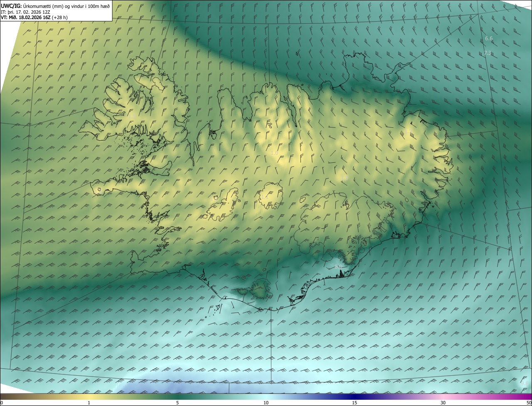Image resolution: width=532 pixels, height=406 pixels.
Task: Click the '15' tick label on the colour scale
Action: [x=355, y=403]
